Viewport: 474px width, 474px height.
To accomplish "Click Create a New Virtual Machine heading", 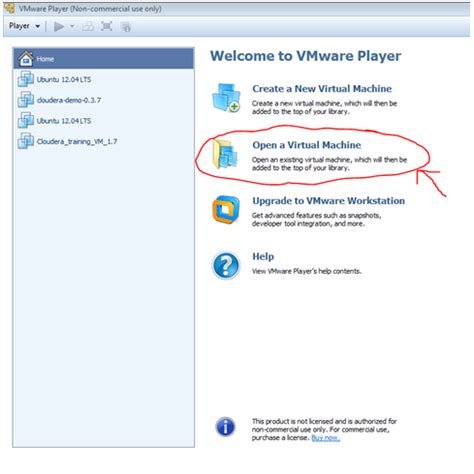I will point(322,89).
